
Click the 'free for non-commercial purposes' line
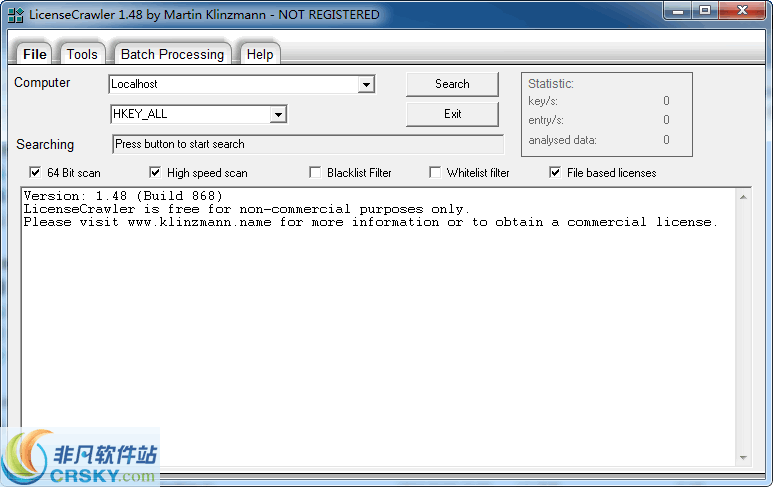(246, 209)
